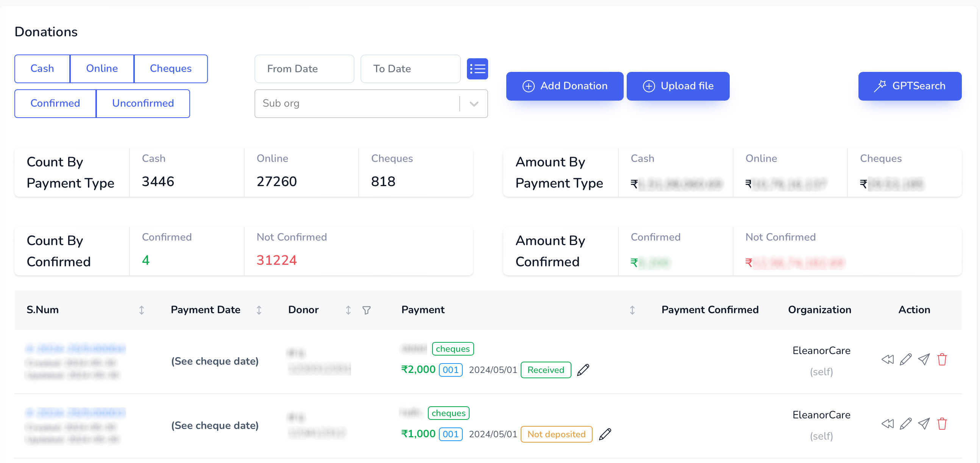This screenshot has height=463, width=980.
Task: Sort by S.Num column
Action: pyautogui.click(x=141, y=310)
